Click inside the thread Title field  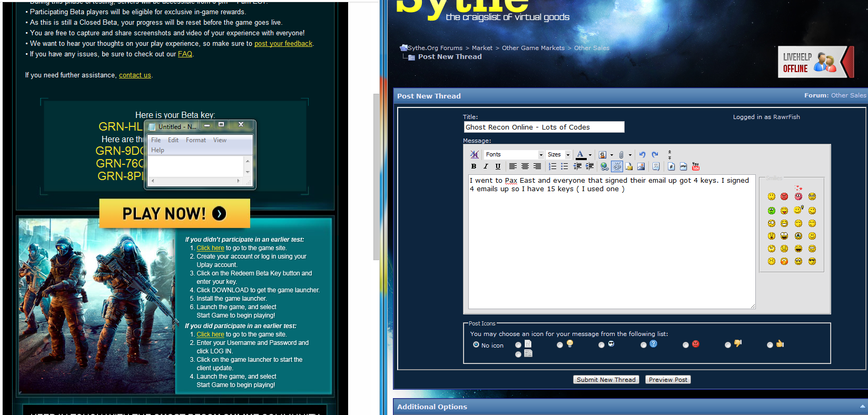[544, 127]
